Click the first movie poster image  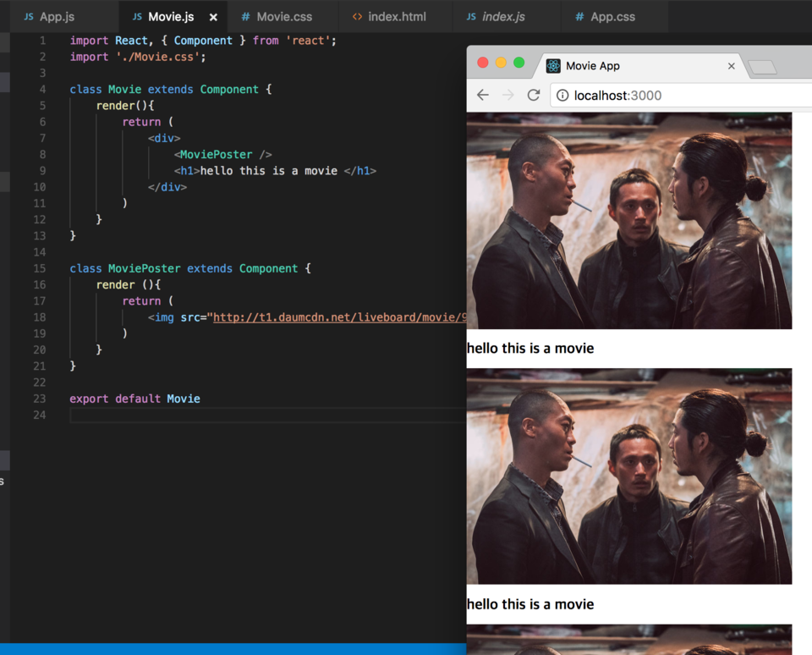pos(629,220)
